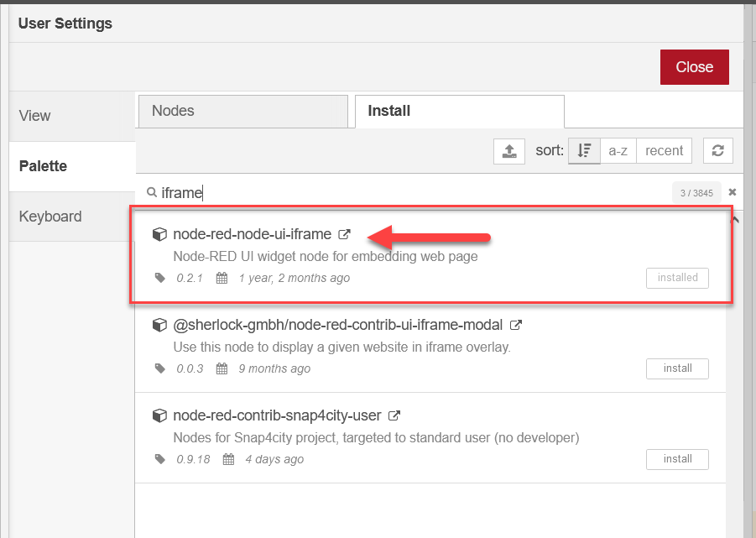Sort modules by recent
The width and height of the screenshot is (756, 538).
point(664,151)
